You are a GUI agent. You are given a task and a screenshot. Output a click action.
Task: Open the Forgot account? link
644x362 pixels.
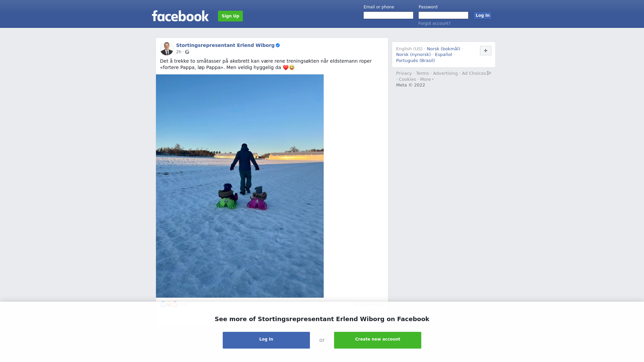pos(434,23)
